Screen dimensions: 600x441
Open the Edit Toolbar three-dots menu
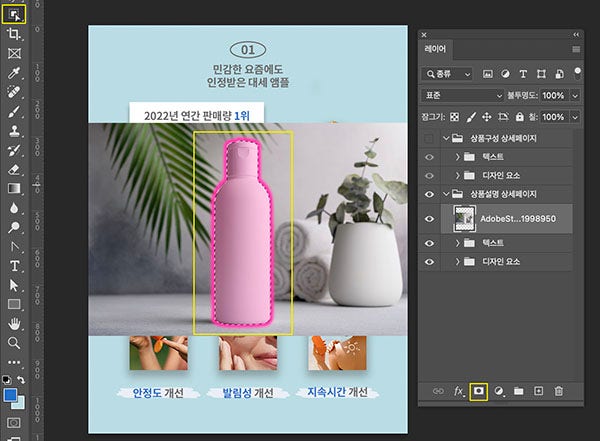tap(14, 362)
